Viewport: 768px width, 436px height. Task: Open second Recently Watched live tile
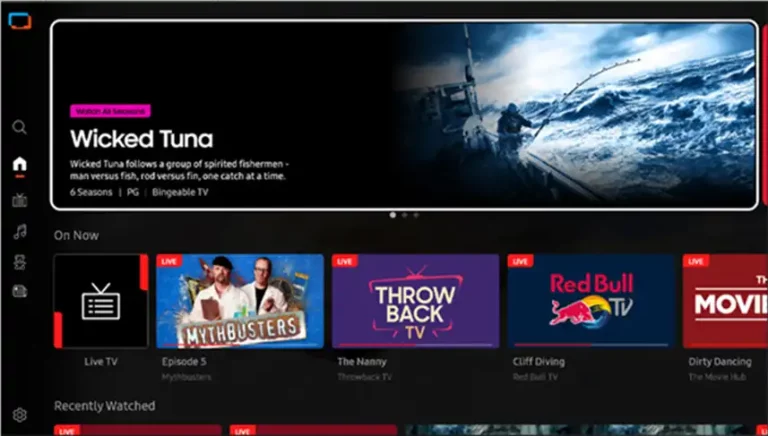click(313, 430)
